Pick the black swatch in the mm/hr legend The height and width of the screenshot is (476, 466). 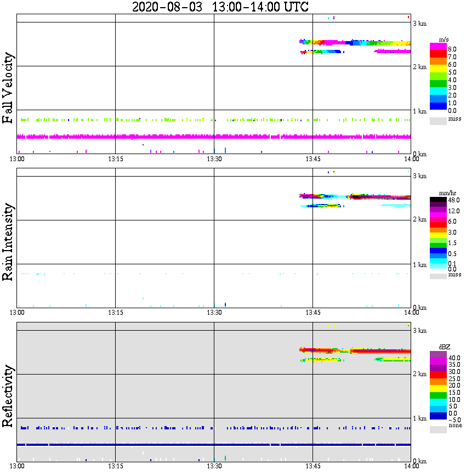(x=438, y=200)
